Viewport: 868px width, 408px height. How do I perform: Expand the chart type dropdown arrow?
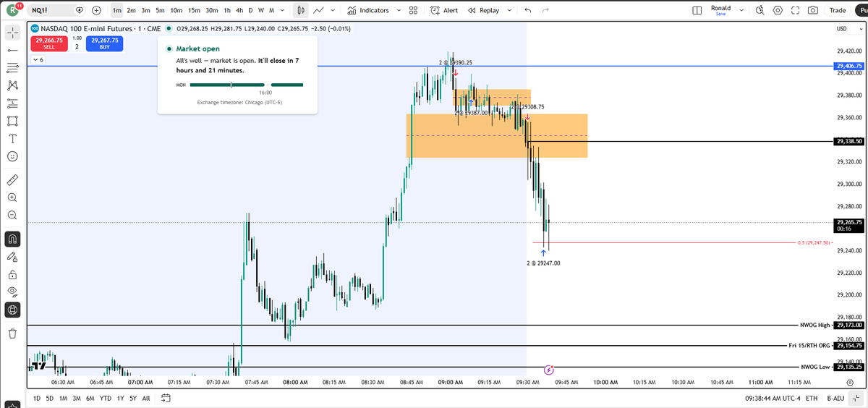332,10
